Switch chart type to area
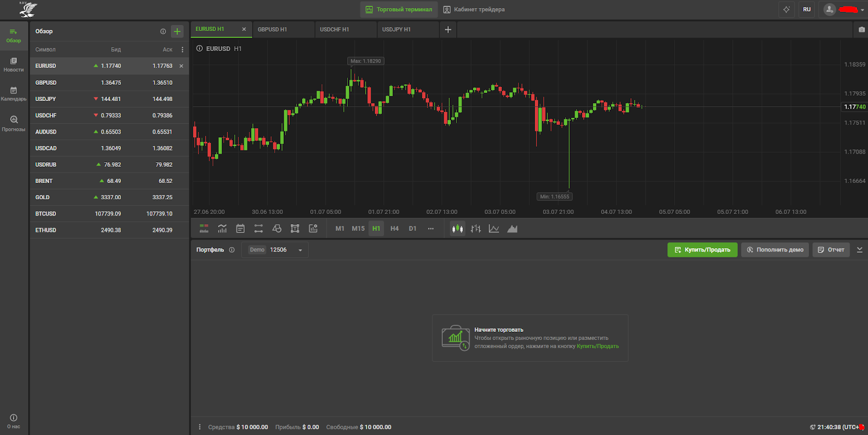 coord(512,229)
